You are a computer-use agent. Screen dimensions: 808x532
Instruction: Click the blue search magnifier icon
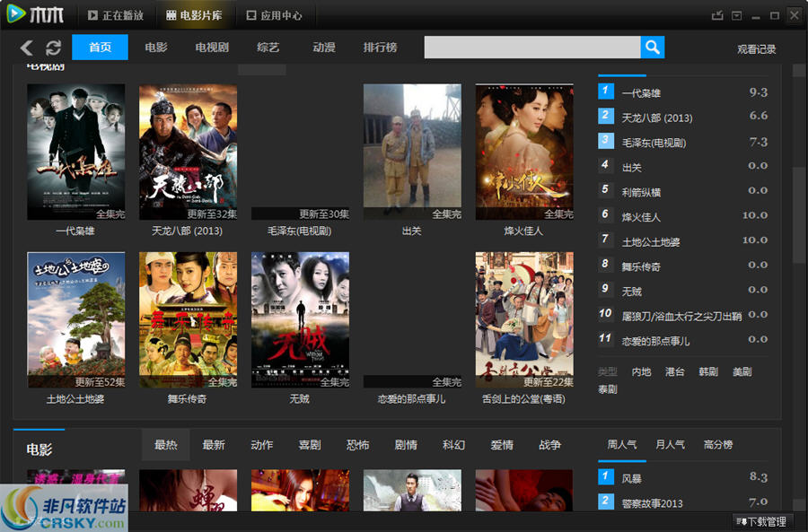pyautogui.click(x=652, y=47)
